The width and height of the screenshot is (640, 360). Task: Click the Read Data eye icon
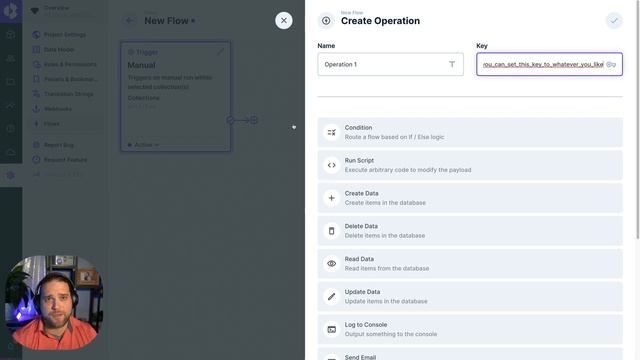click(331, 264)
